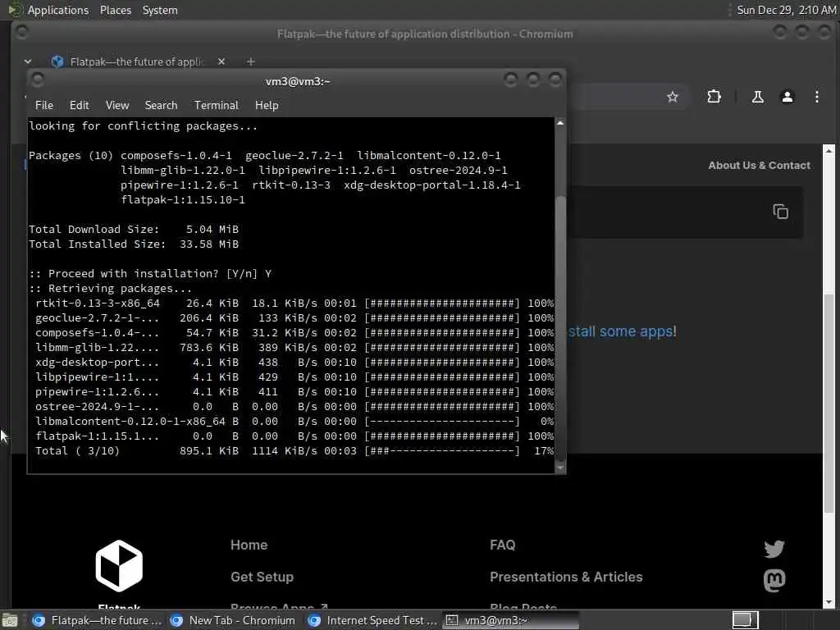This screenshot has height=630, width=840.
Task: Open terminal Help menu
Action: pos(267,105)
